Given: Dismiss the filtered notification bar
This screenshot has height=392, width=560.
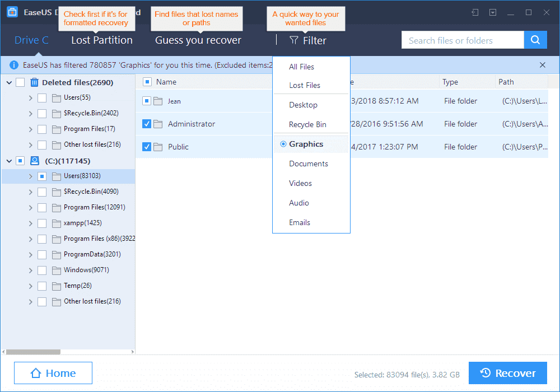Looking at the screenshot, I should (543, 65).
